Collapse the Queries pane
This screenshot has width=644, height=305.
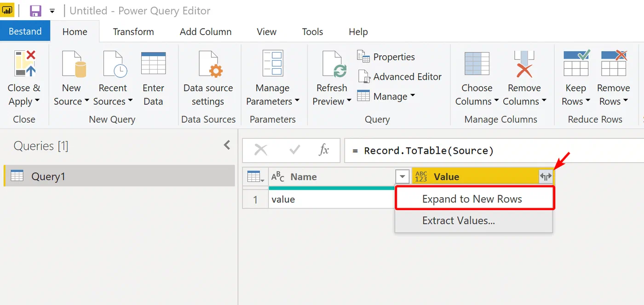point(227,145)
